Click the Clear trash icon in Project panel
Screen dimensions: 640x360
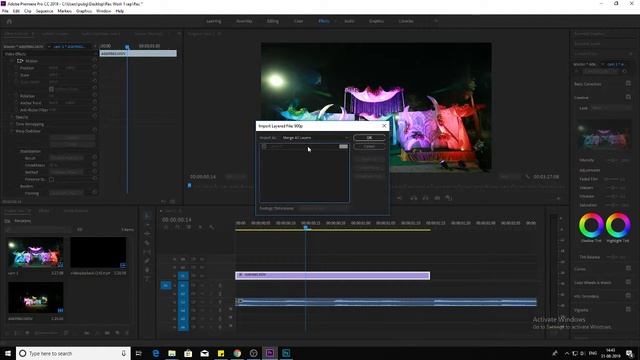127,333
